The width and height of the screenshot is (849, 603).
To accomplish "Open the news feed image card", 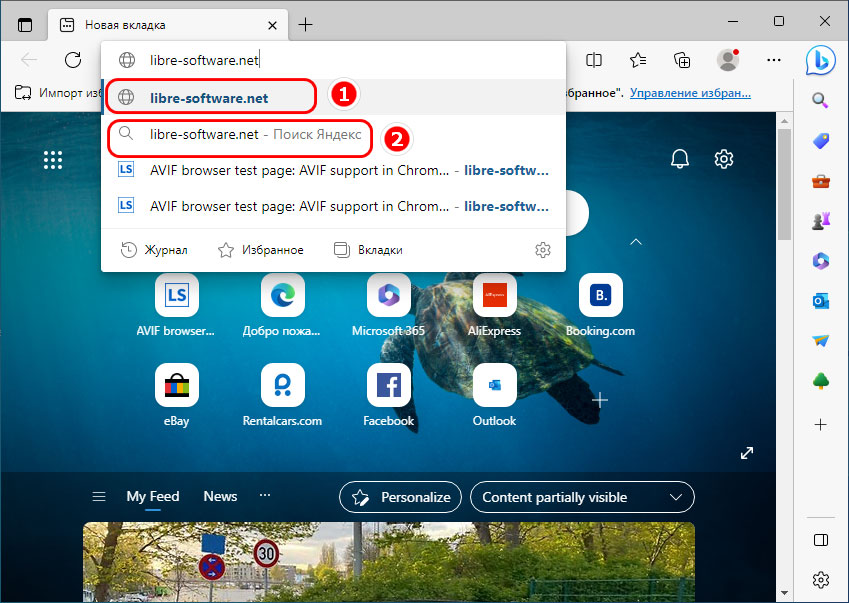I will pos(388,562).
